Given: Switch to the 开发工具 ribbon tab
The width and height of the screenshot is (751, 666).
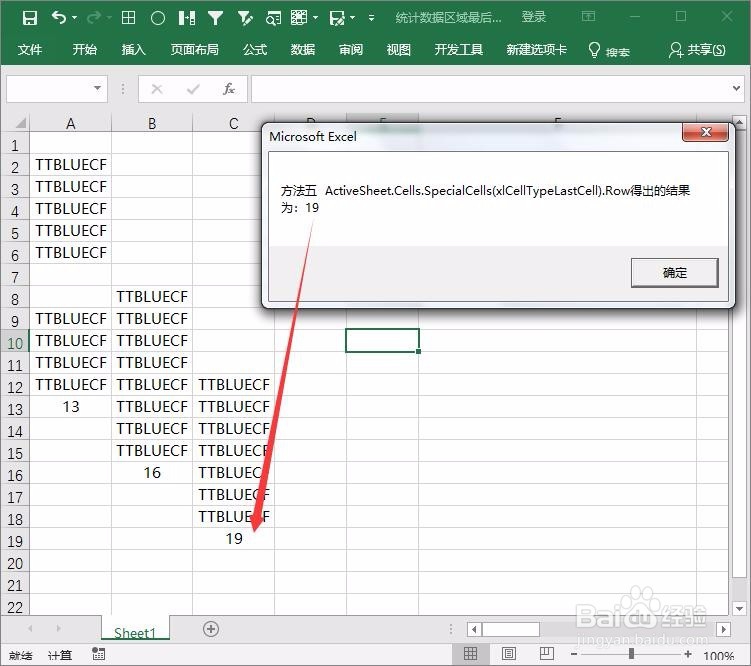Looking at the screenshot, I should pos(458,49).
